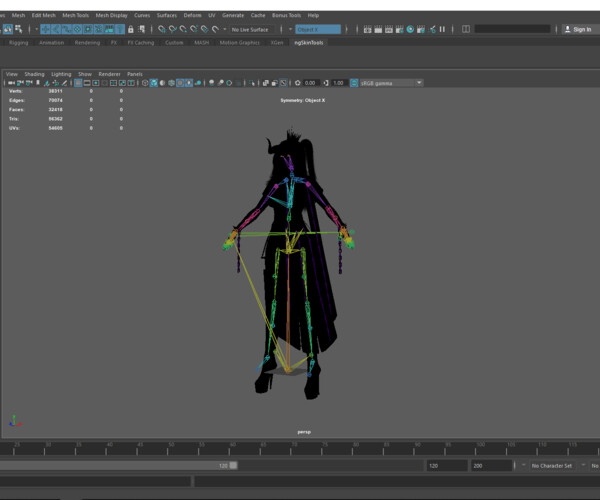Open the Edit Mesh menu

pyautogui.click(x=44, y=15)
